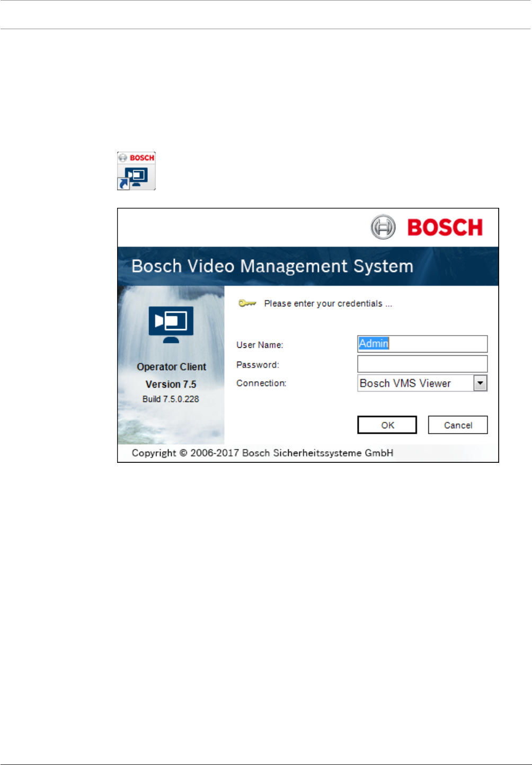This screenshot has width=532, height=765.
Task: Cancel the login dialog
Action: tap(458, 425)
